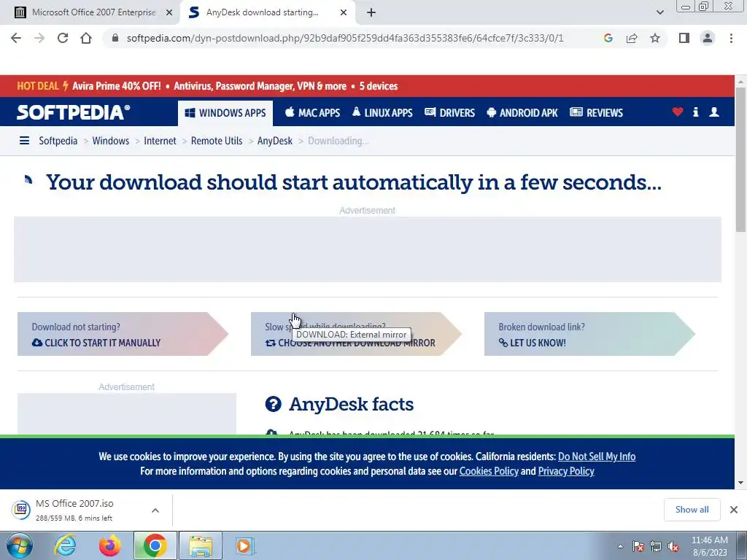Close the AnyDesk download tab

click(x=344, y=13)
